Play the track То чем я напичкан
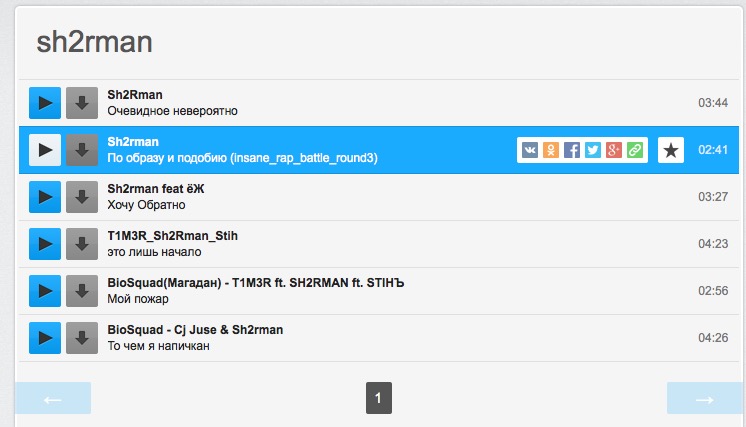 (45, 338)
